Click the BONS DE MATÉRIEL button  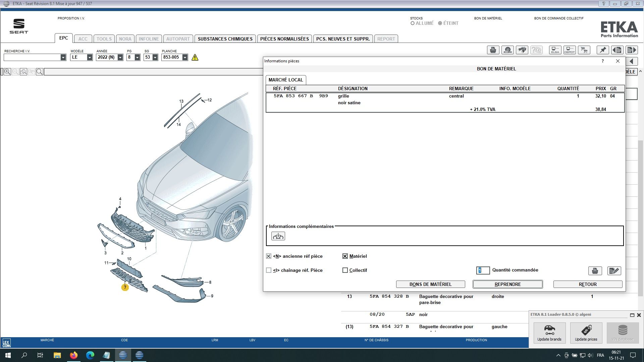point(430,285)
